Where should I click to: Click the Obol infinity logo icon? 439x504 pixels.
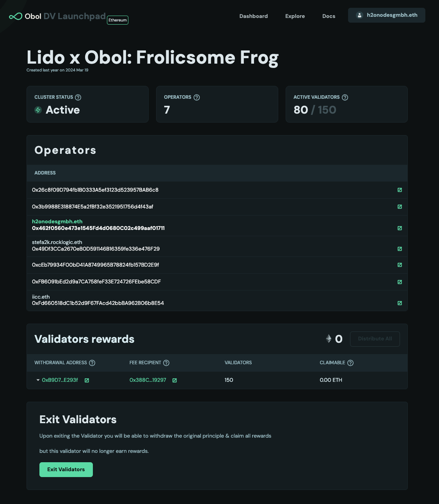[16, 16]
